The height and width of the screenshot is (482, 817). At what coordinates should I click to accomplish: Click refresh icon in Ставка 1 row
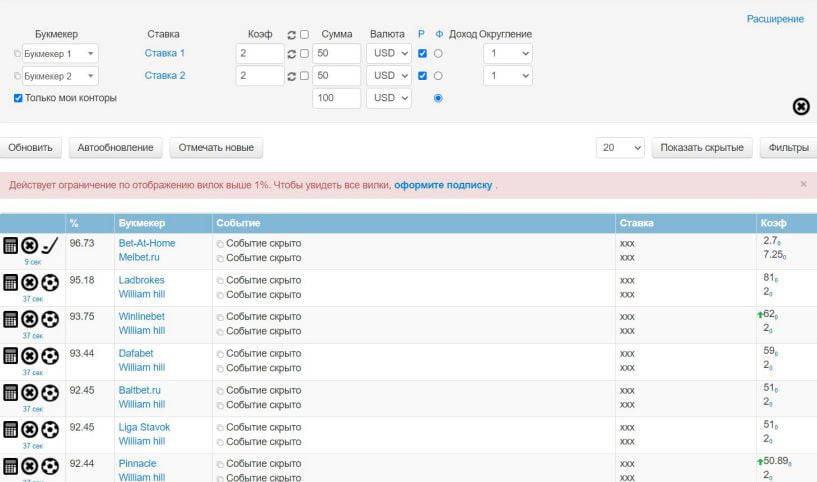[292, 54]
